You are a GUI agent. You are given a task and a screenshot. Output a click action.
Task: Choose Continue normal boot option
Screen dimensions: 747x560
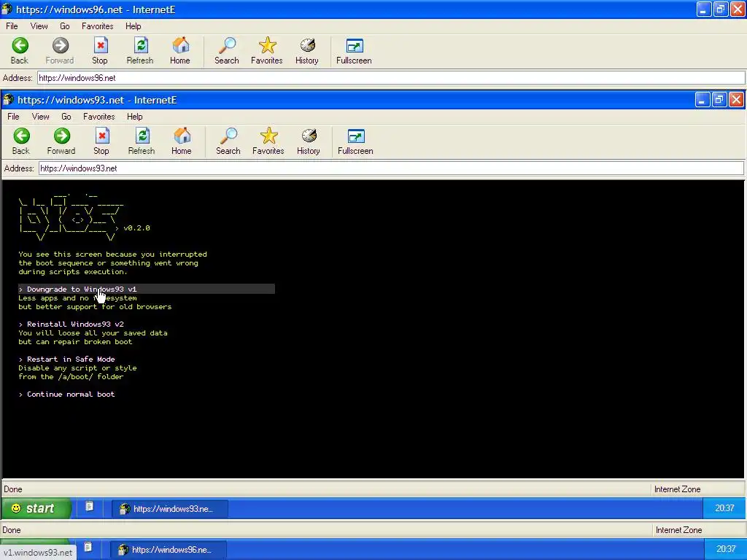pos(67,394)
